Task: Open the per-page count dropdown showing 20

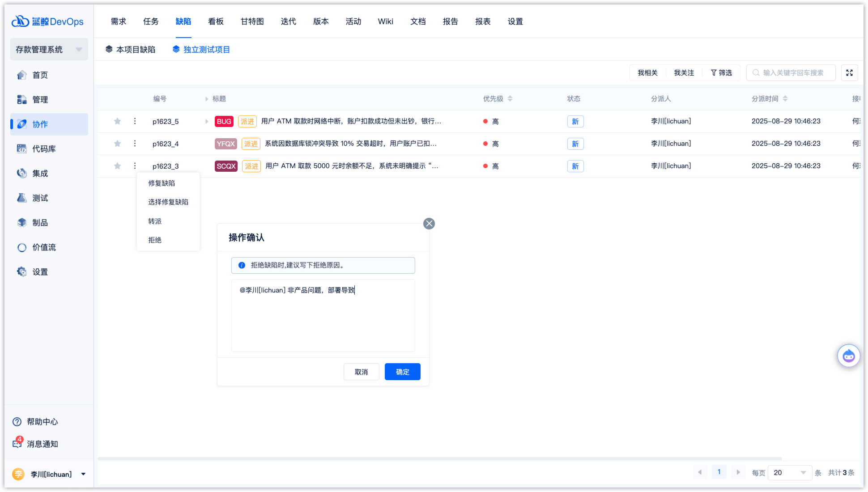Action: click(789, 473)
